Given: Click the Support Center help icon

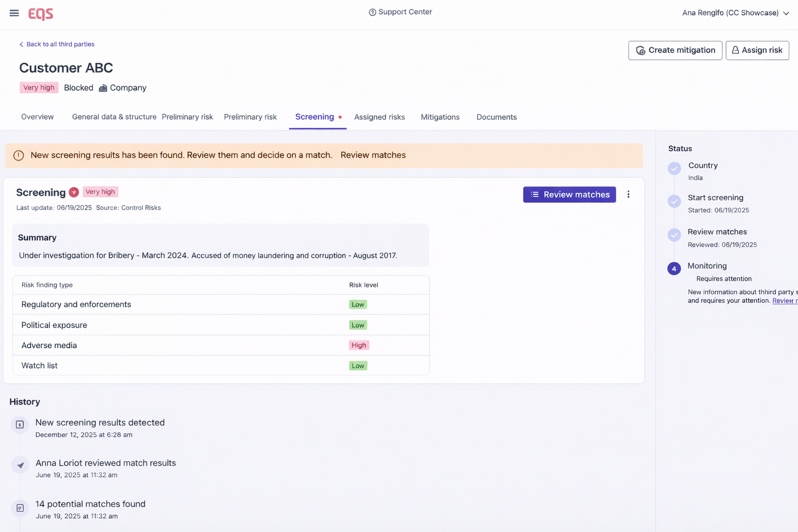Looking at the screenshot, I should (372, 12).
